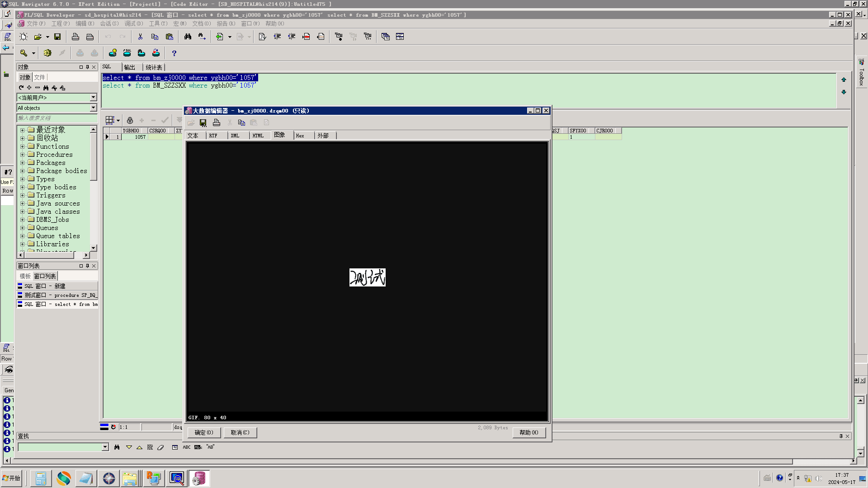Toggle the pin on the 窗口列表 panel
Screen dimensions: 868x488
pyautogui.click(x=88, y=266)
